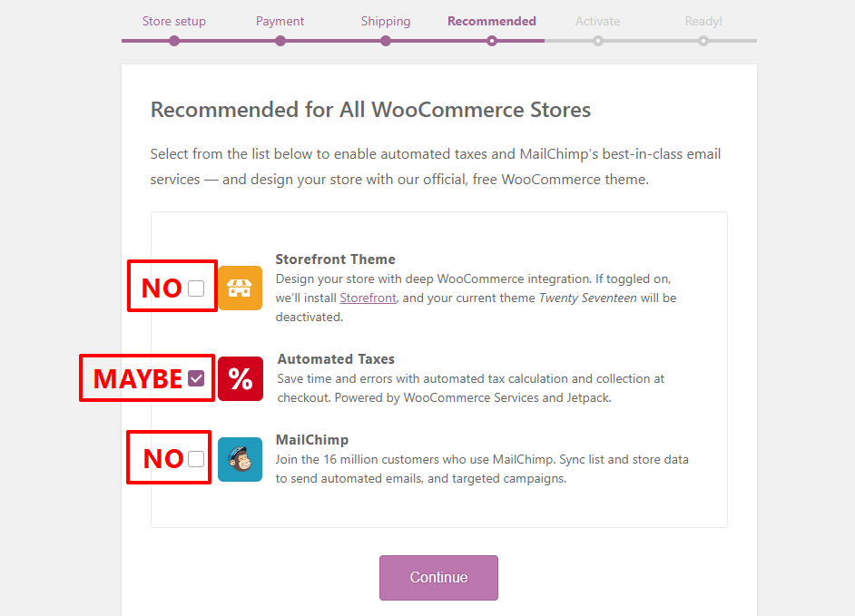Tick the MailChimp checkbox

[x=196, y=459]
